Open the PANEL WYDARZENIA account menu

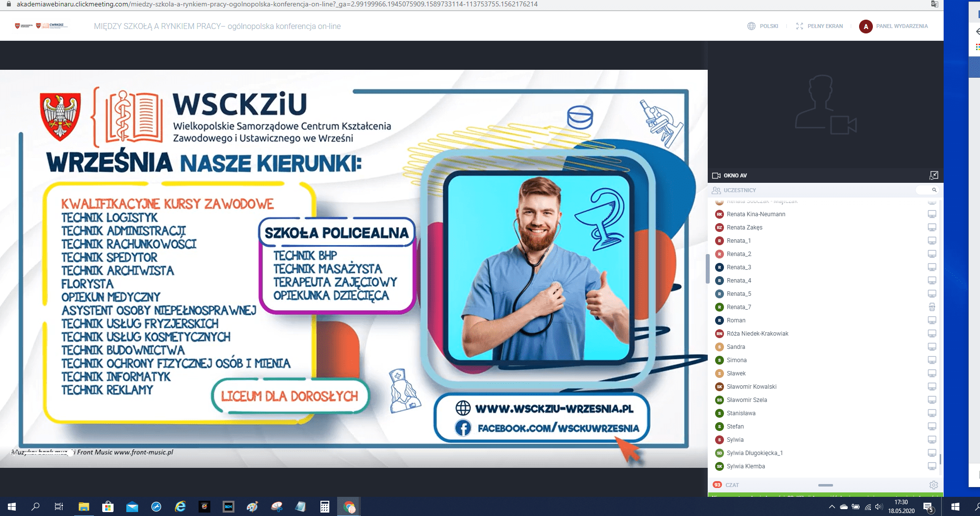pos(901,26)
